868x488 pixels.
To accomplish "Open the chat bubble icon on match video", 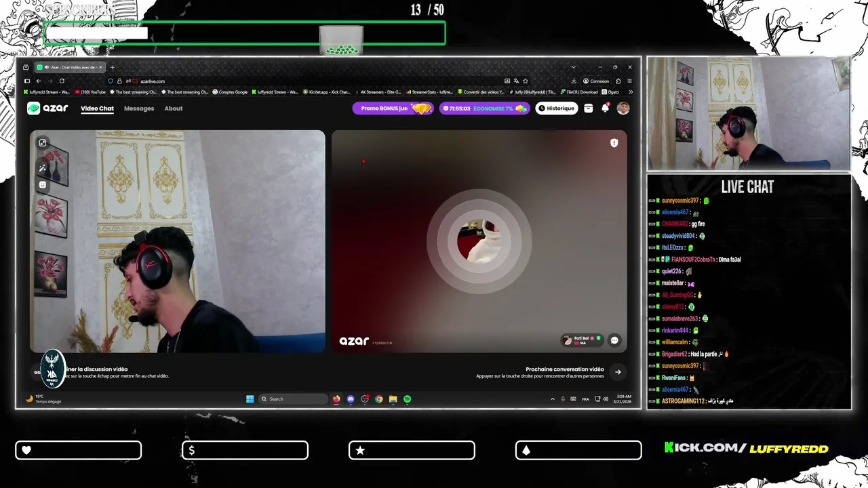I will (x=614, y=340).
